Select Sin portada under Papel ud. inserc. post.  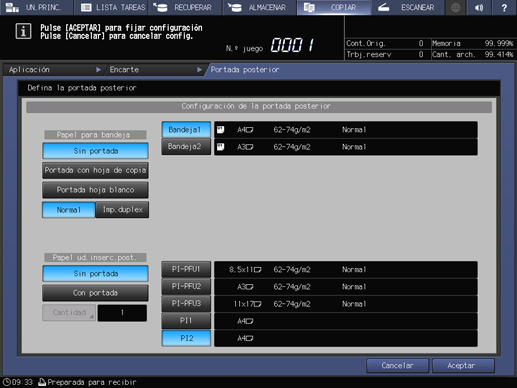coord(95,273)
